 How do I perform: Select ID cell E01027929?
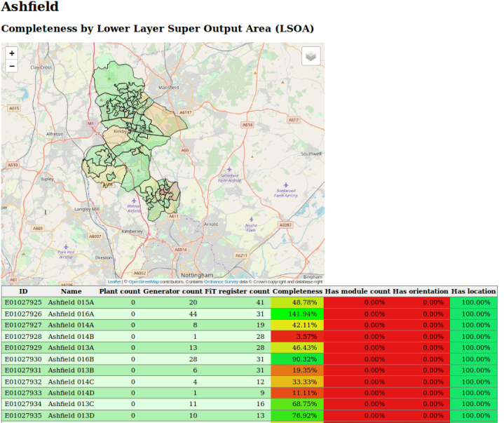coord(23,348)
